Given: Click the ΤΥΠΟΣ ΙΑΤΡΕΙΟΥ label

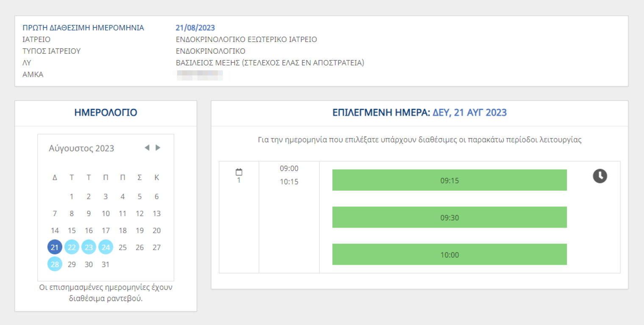Looking at the screenshot, I should point(51,51).
